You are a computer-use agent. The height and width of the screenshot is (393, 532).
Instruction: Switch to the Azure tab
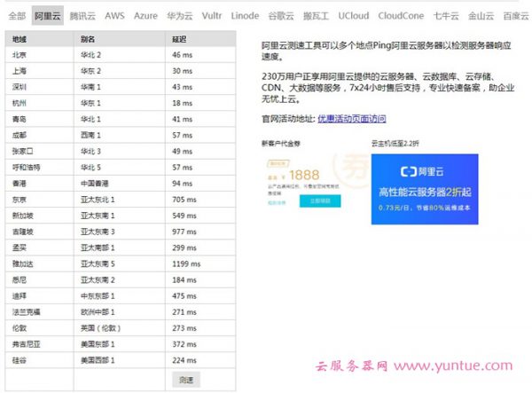coord(146,15)
